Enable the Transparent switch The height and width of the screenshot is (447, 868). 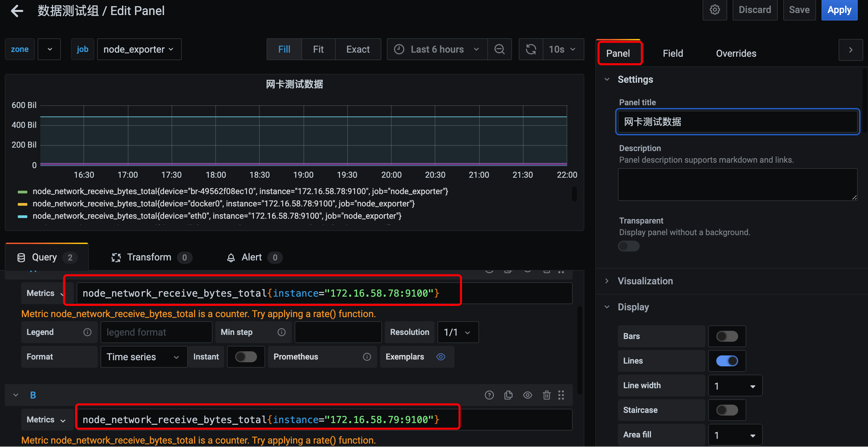click(629, 246)
